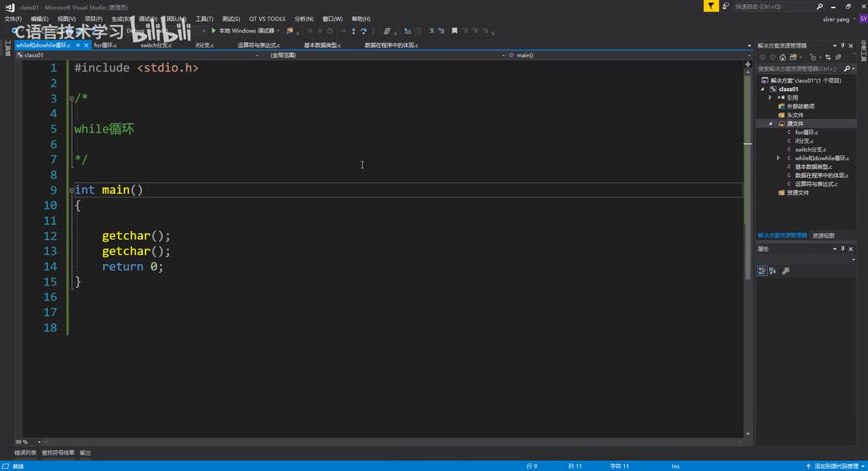Toggle categorized view in Properties panel
This screenshot has width=868, height=471.
(x=762, y=271)
